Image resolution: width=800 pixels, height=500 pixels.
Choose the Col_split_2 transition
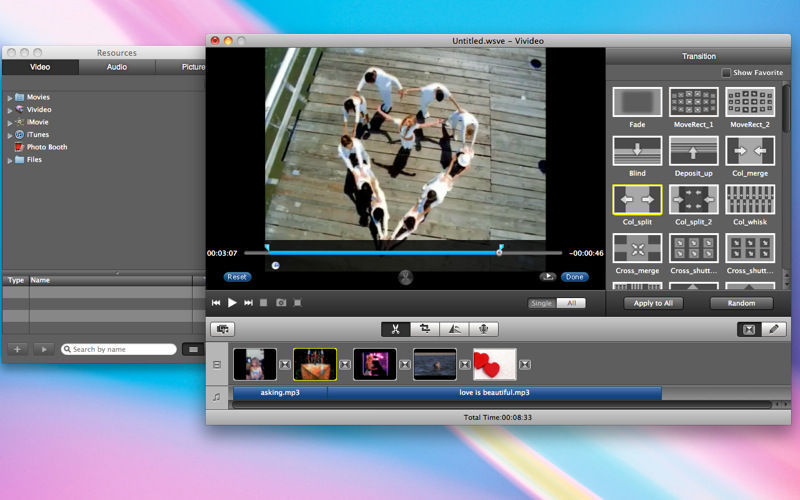pos(693,199)
